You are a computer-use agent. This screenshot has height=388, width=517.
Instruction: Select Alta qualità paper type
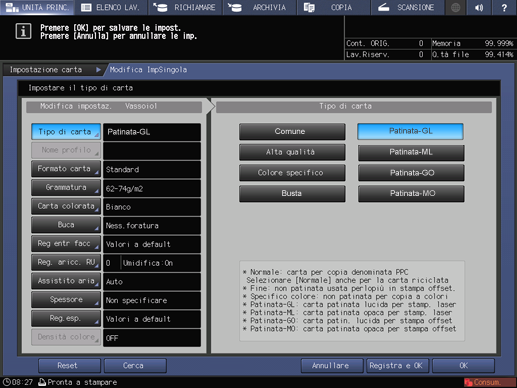292,152
